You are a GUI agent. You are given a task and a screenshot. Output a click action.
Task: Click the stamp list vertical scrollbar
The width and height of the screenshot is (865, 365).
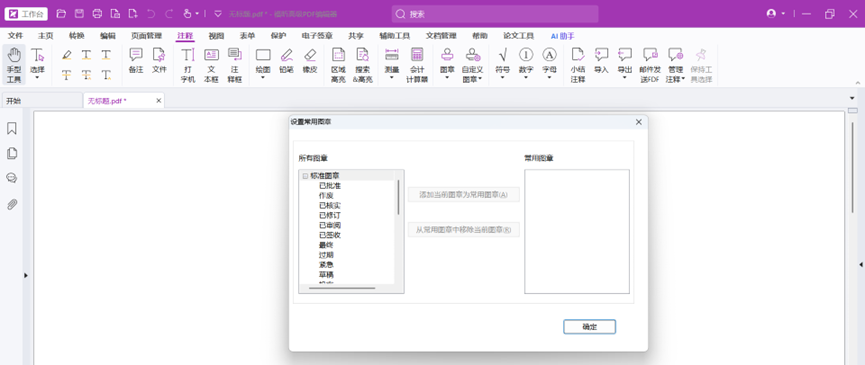click(398, 197)
